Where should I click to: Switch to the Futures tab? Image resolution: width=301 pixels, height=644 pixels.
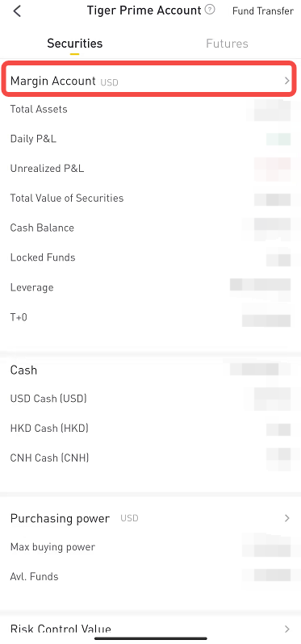click(227, 44)
